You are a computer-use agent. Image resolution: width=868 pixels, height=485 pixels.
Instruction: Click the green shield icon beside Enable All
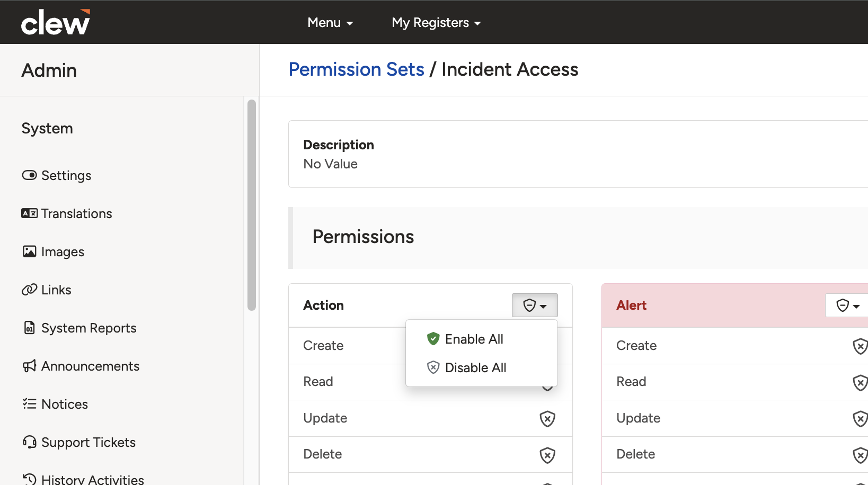click(x=433, y=338)
